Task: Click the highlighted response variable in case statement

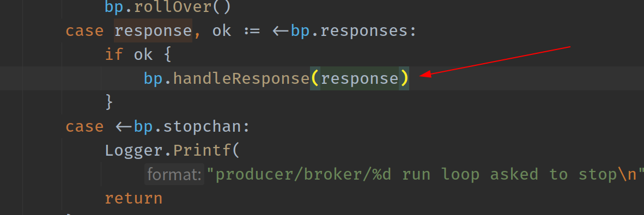Action: pyautogui.click(x=153, y=31)
